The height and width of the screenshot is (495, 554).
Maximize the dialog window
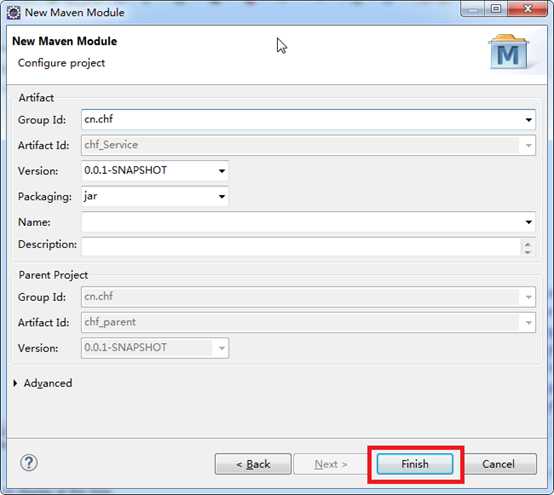(496, 8)
